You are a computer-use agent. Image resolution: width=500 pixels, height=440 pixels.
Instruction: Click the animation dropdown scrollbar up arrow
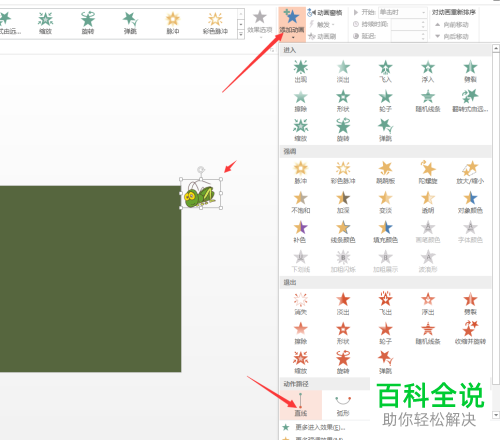(x=496, y=49)
